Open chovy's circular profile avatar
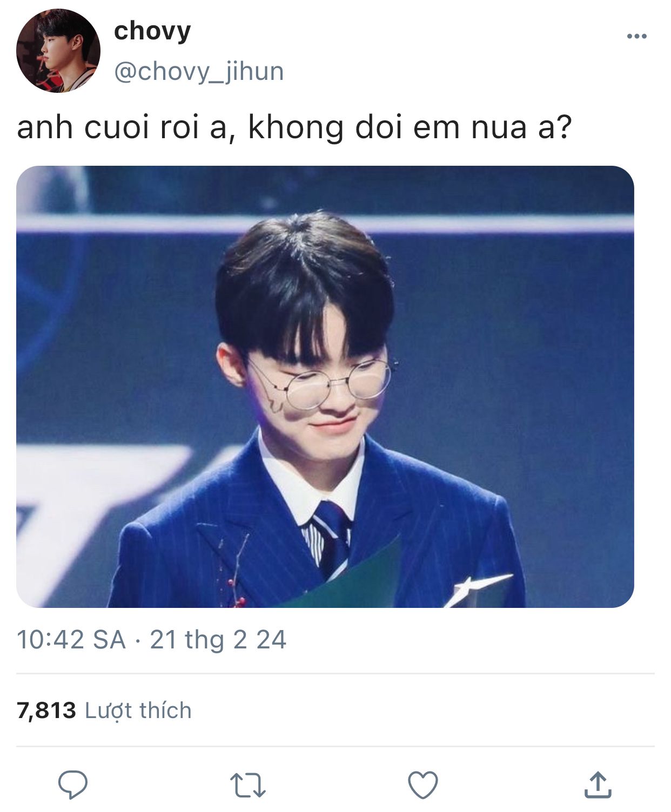Viewport: 671px width, 812px height. (58, 51)
